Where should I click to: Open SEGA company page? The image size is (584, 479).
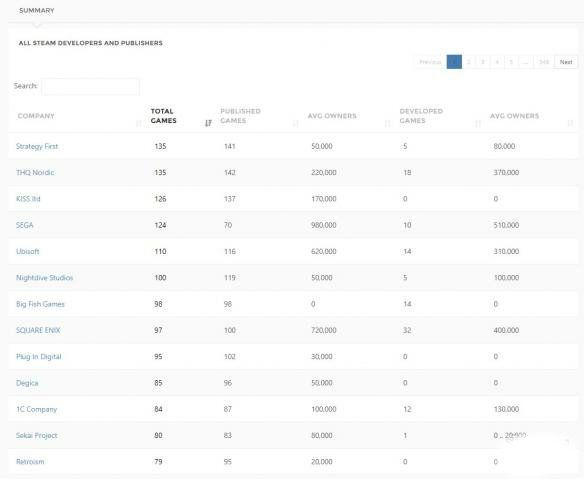coord(25,225)
